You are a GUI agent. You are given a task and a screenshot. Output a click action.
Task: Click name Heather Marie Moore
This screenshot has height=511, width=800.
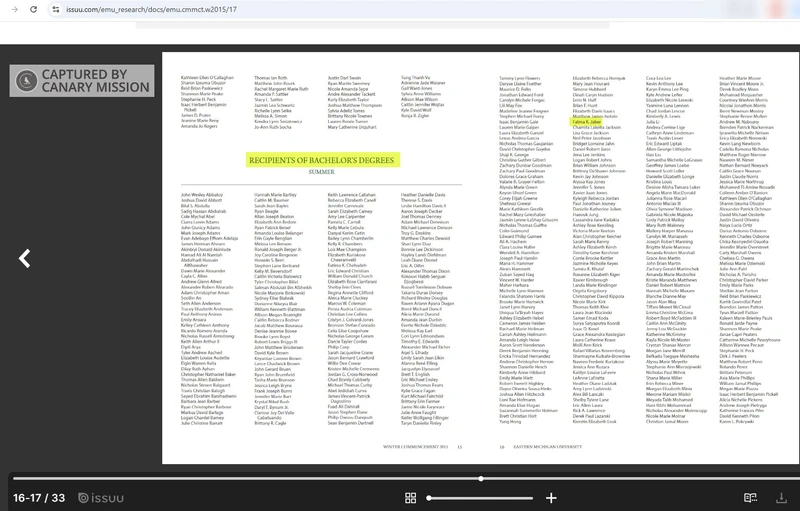coord(740,78)
